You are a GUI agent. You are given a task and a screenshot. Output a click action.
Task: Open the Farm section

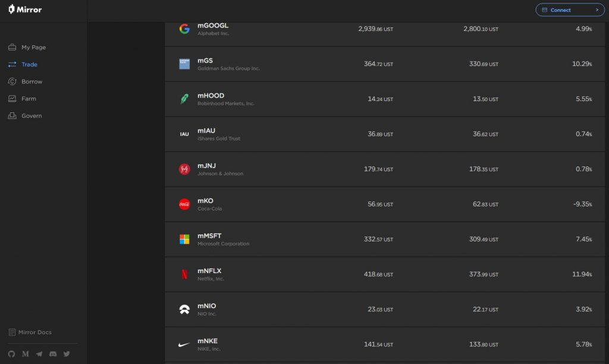click(29, 99)
